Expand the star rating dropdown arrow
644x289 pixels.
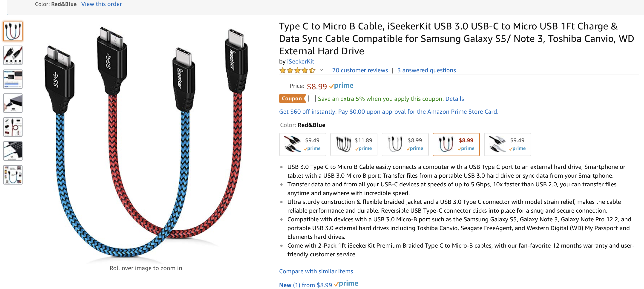pyautogui.click(x=321, y=70)
